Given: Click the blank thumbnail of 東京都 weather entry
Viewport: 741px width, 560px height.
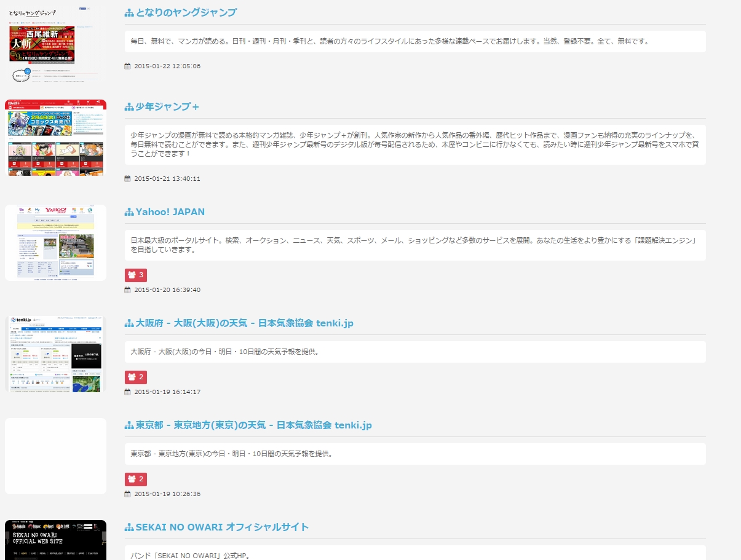Looking at the screenshot, I should point(55,456).
